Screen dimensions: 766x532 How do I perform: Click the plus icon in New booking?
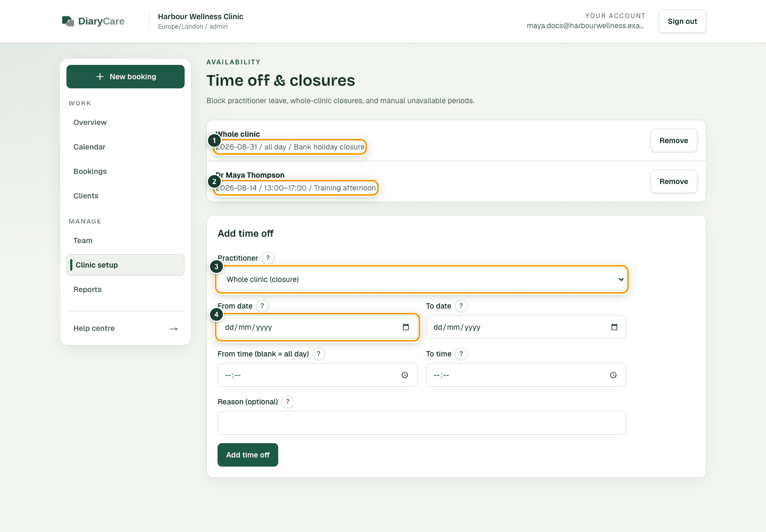tap(100, 77)
